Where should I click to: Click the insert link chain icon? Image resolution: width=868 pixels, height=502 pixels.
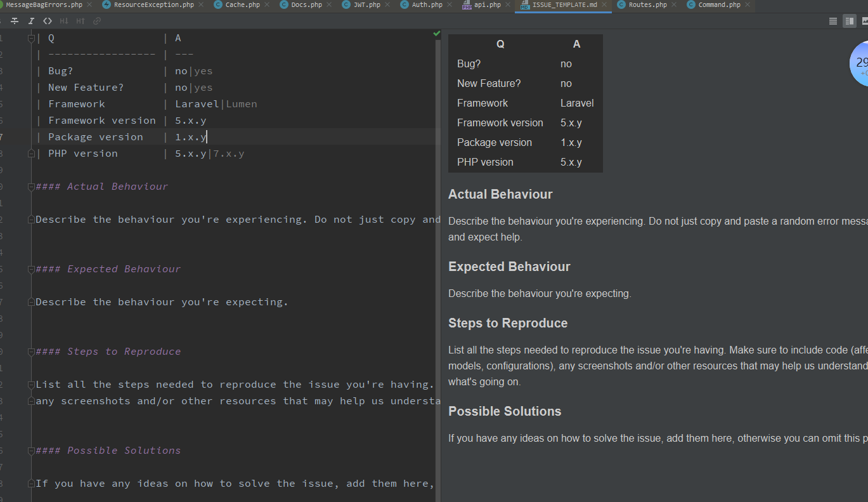click(97, 21)
